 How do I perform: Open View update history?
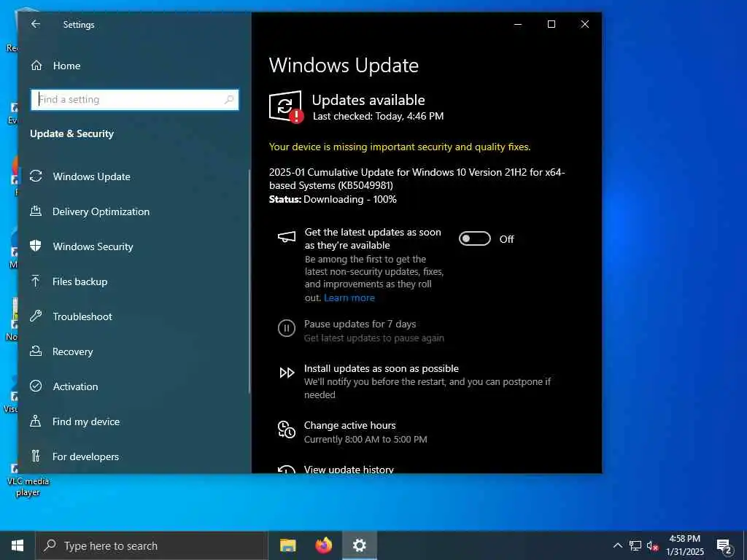coord(349,470)
